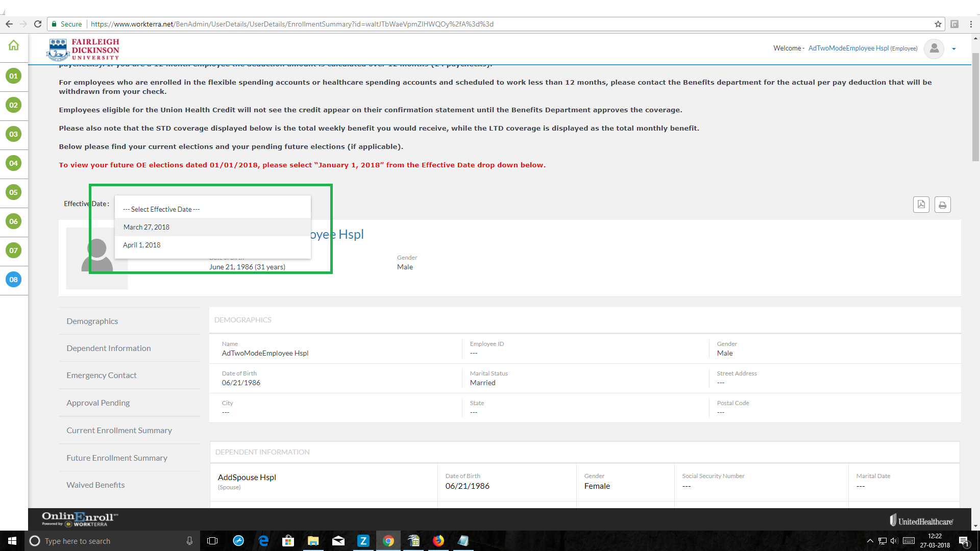Click the AdTwoModeEmployee Hspl username link
Viewport: 980px width, 551px height.
point(848,48)
